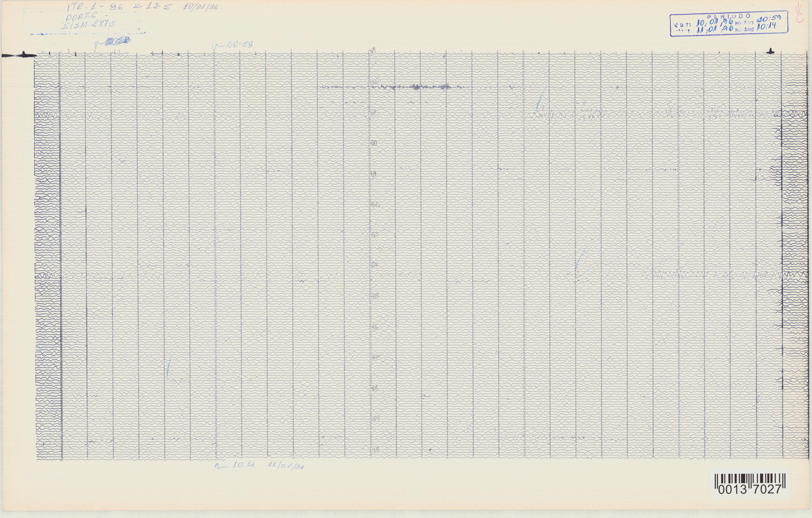
Task: Click the blue pen tick near hour 23 event
Action: point(540,100)
